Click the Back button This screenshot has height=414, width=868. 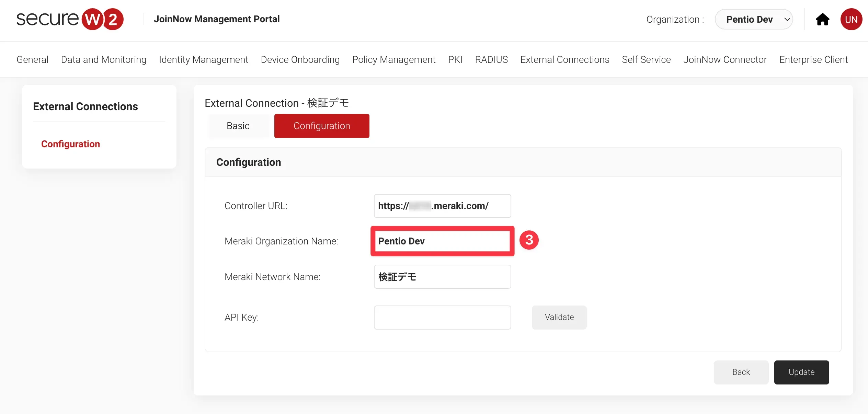(741, 372)
